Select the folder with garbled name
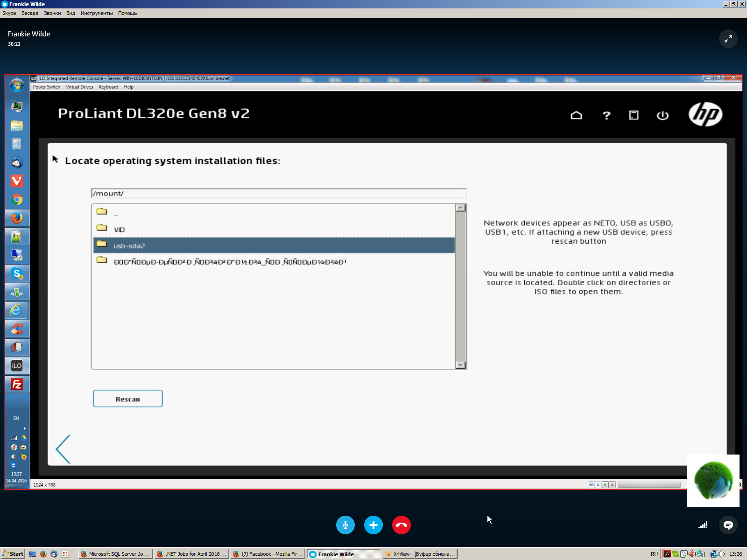Image resolution: width=747 pixels, height=560 pixels. [x=273, y=261]
